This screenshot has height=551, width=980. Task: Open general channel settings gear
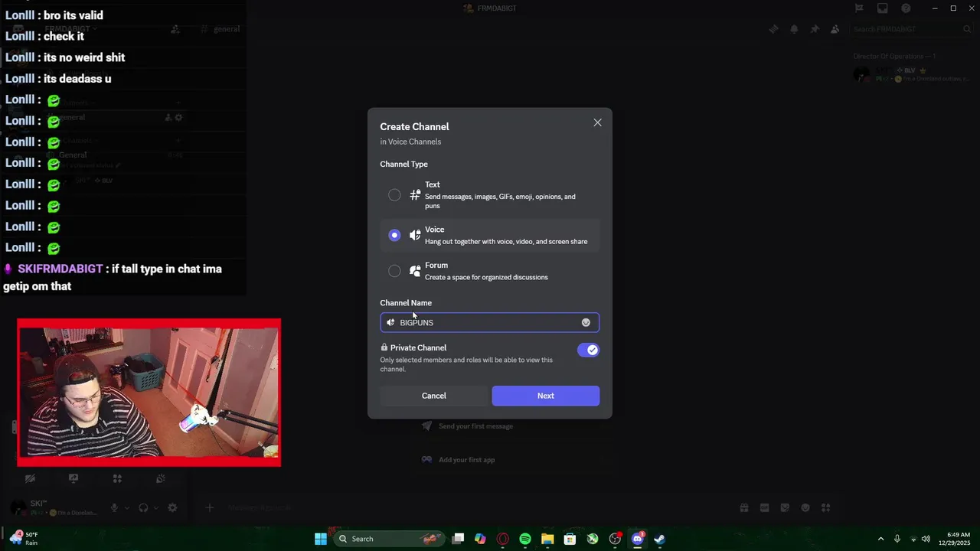click(178, 118)
